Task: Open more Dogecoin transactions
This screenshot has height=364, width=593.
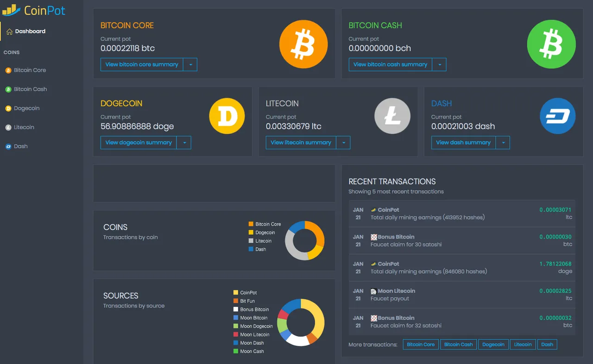Action: [x=493, y=345]
